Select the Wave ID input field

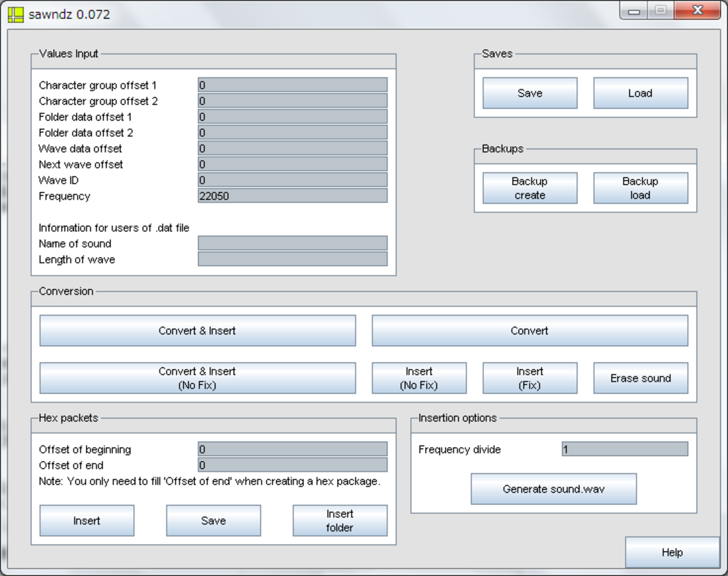[x=292, y=180]
